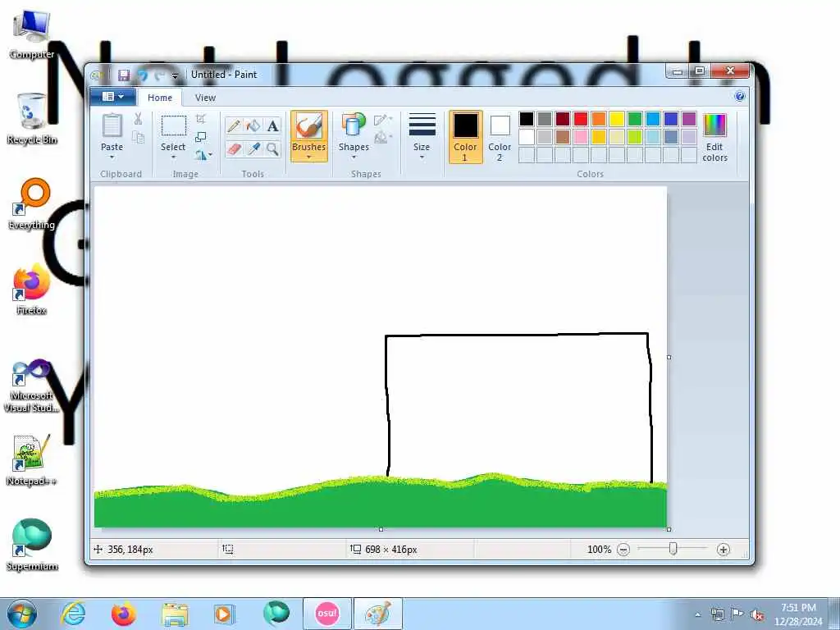Select the Eraser tool

click(234, 149)
